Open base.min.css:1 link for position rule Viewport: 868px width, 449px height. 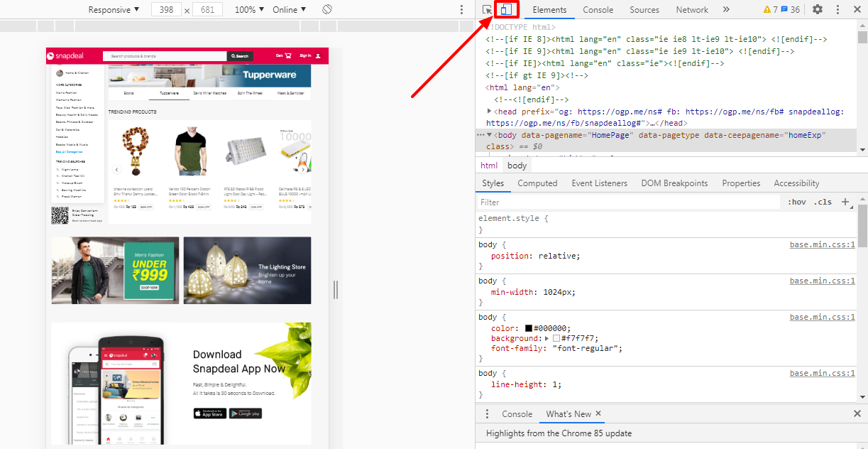click(823, 245)
